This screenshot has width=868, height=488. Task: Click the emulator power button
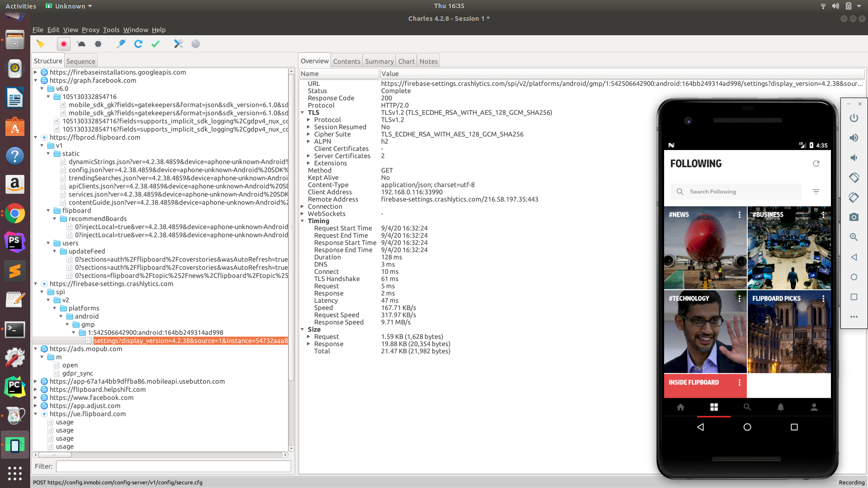[854, 118]
